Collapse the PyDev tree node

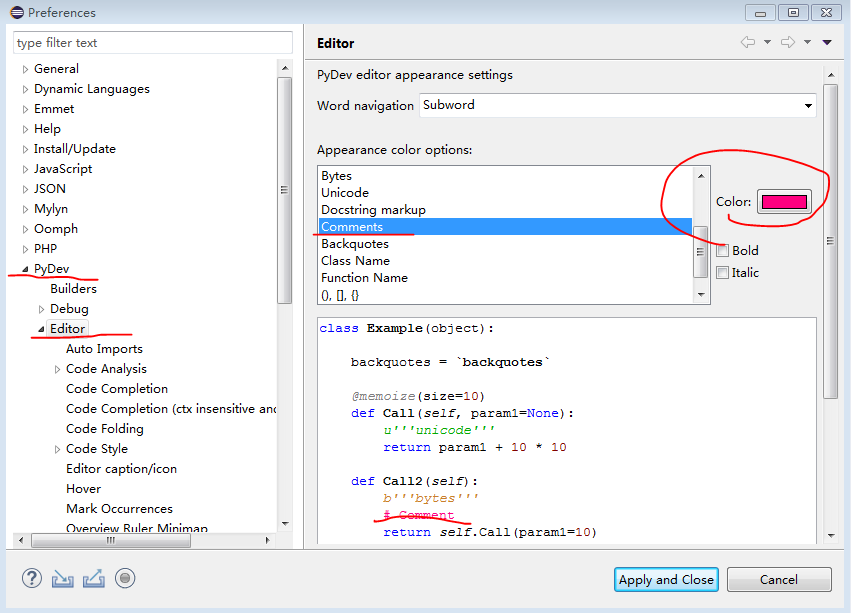coord(25,269)
